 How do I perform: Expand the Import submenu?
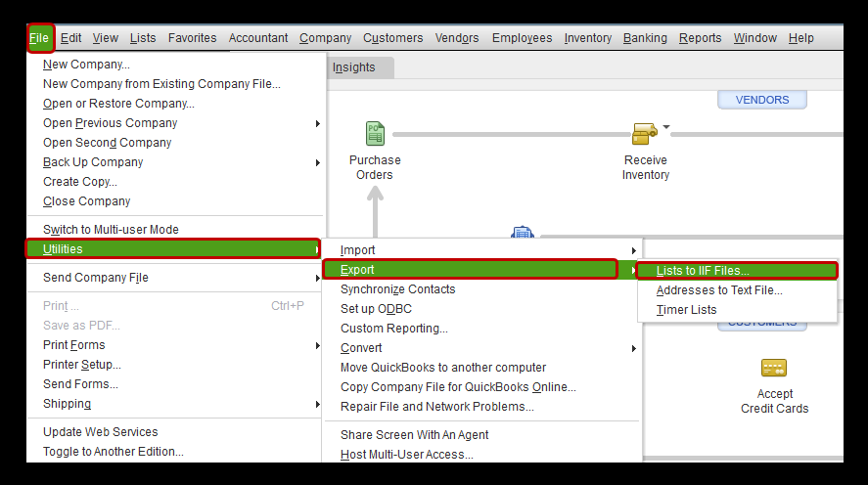pyautogui.click(x=481, y=250)
